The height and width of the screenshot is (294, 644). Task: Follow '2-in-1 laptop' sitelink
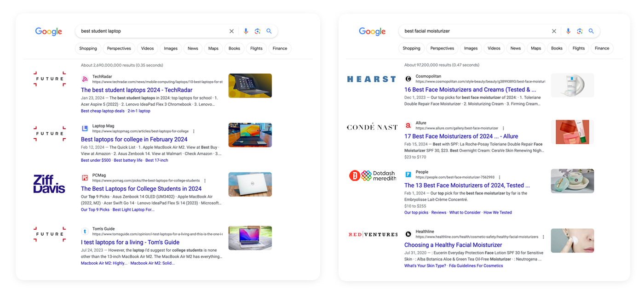pyautogui.click(x=139, y=111)
